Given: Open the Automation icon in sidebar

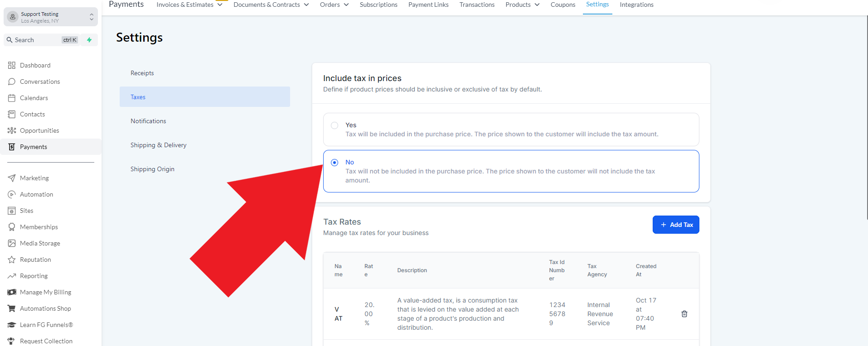Looking at the screenshot, I should point(12,194).
